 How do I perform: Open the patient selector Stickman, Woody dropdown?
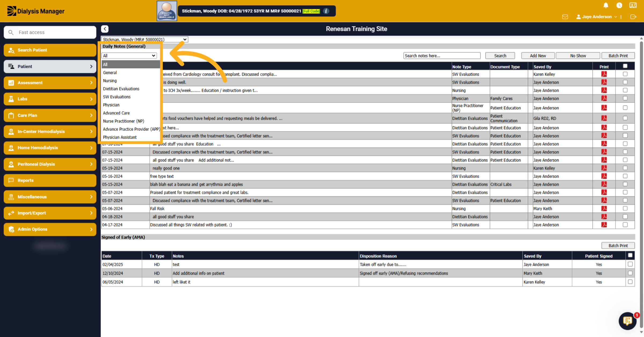point(145,39)
